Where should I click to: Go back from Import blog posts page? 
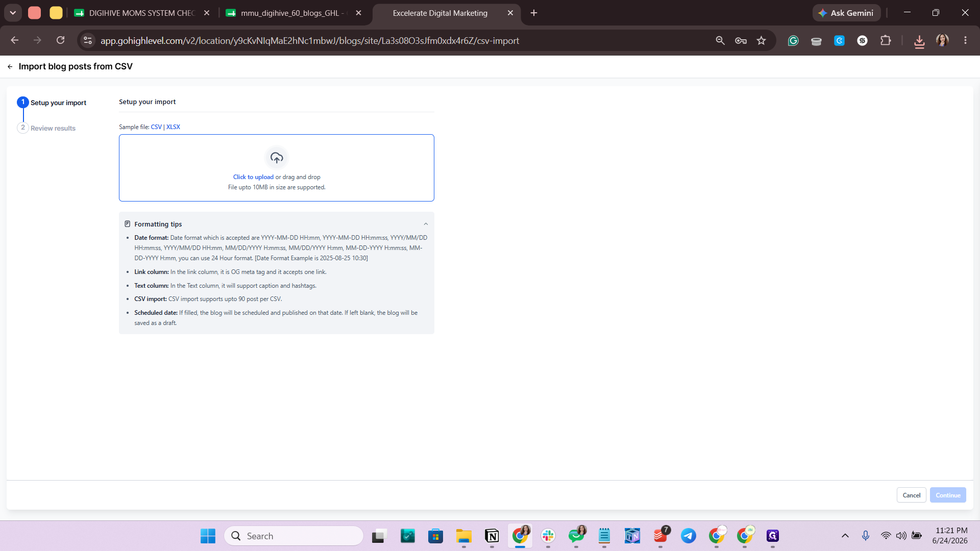(x=10, y=67)
